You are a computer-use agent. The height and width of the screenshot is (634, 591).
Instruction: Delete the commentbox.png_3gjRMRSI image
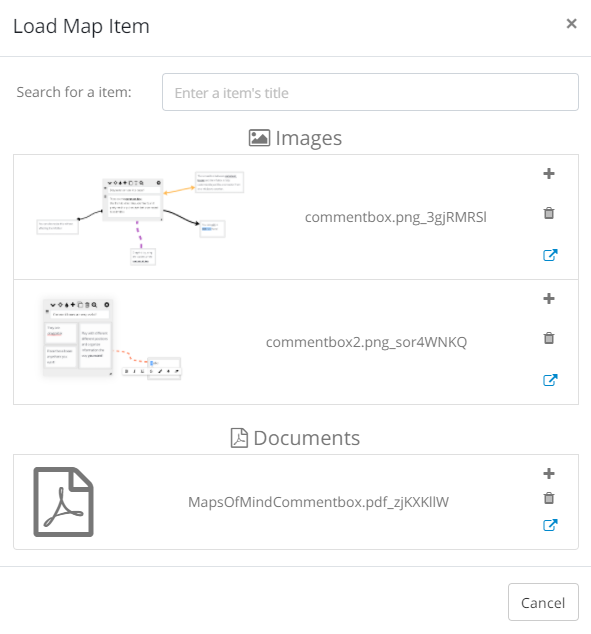click(549, 213)
